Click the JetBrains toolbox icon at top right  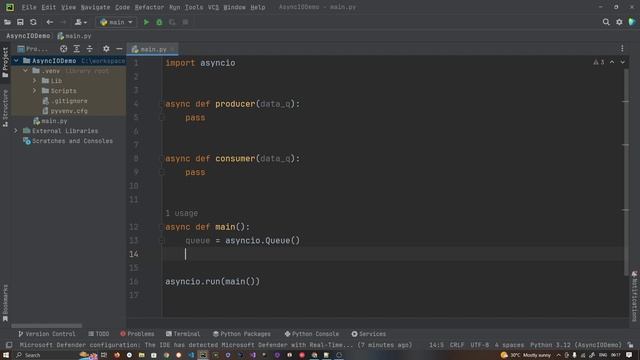coord(632,22)
